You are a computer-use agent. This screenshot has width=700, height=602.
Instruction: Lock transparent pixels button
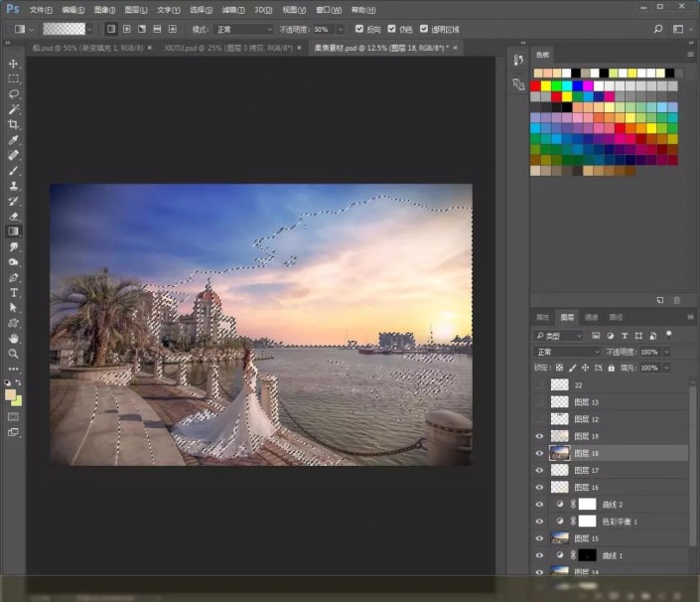559,368
